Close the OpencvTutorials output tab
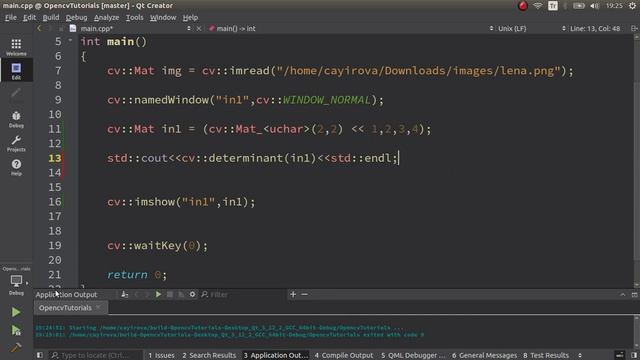Screen dimensions: 640x360 click(98, 307)
